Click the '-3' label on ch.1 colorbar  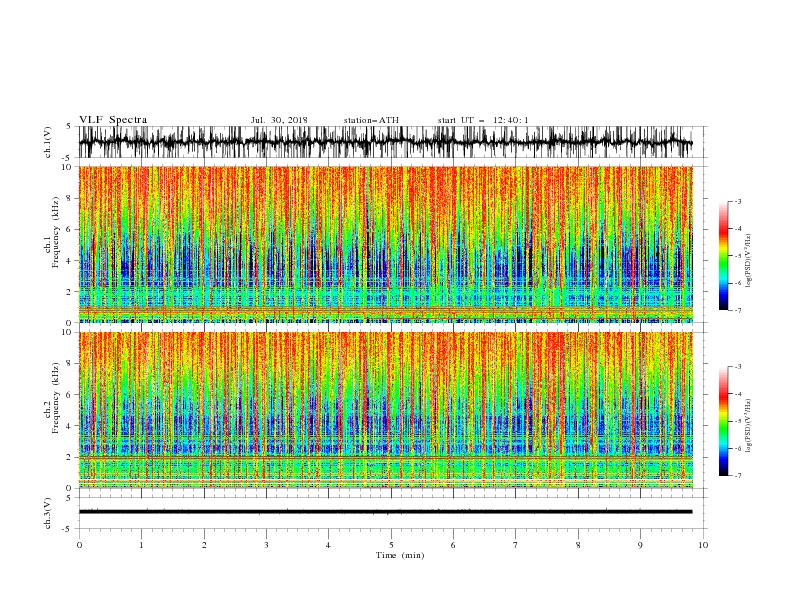(x=738, y=201)
